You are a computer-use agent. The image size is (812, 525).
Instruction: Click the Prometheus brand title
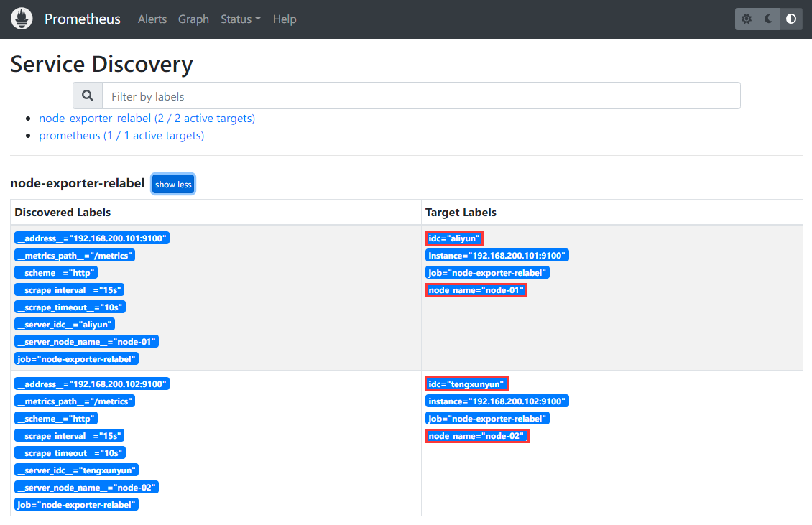coord(83,19)
